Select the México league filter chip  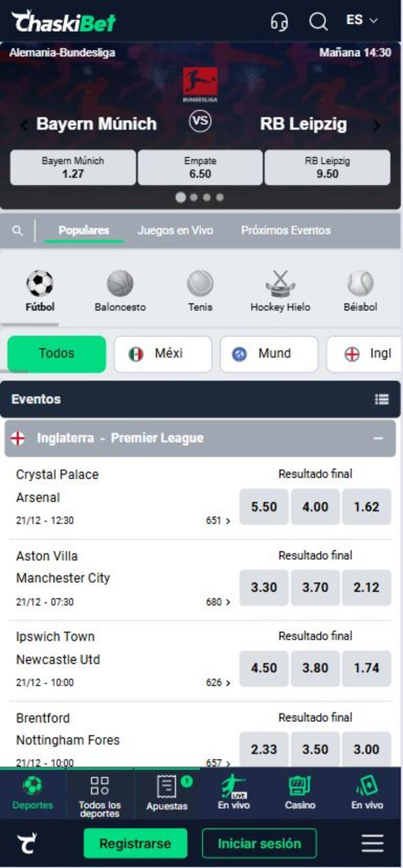162,354
